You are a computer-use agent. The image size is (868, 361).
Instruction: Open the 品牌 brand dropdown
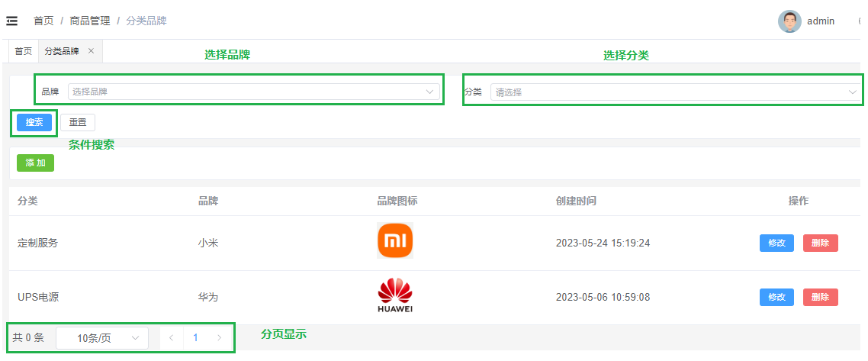point(254,92)
